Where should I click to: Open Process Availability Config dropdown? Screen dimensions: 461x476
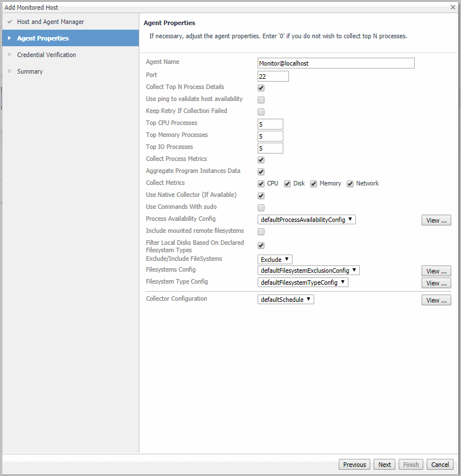pyautogui.click(x=307, y=220)
